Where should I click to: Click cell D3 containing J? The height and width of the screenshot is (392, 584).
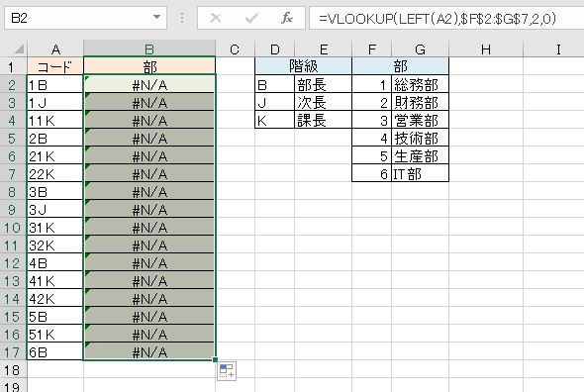(275, 103)
